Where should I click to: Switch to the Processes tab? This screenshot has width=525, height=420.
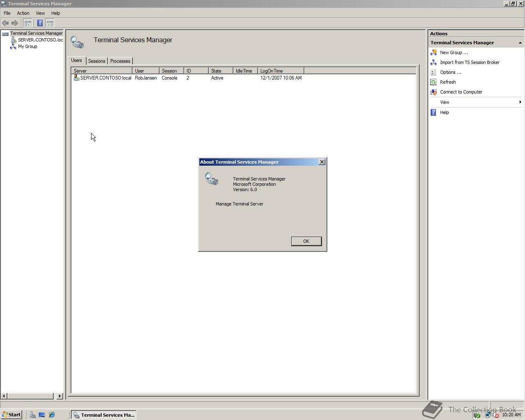click(x=120, y=61)
